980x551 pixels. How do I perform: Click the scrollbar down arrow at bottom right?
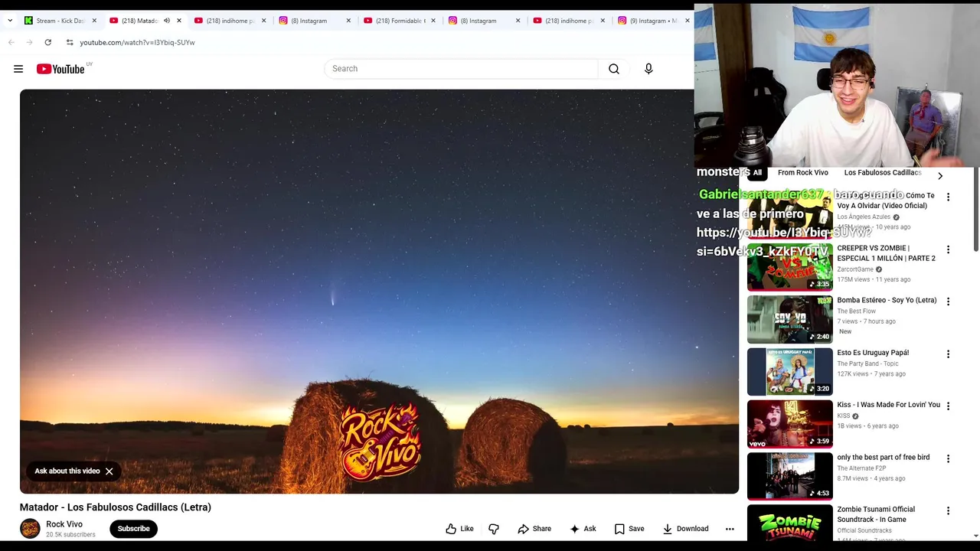pyautogui.click(x=975, y=536)
